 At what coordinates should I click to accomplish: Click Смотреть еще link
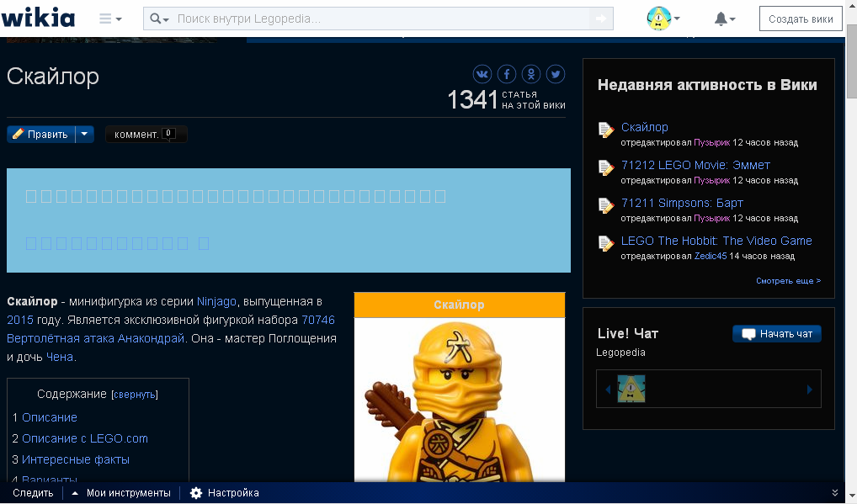(x=788, y=281)
